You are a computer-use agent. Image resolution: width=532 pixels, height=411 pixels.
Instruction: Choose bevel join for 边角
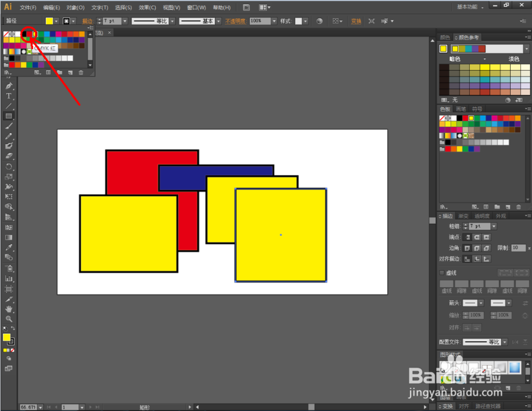tap(487, 248)
